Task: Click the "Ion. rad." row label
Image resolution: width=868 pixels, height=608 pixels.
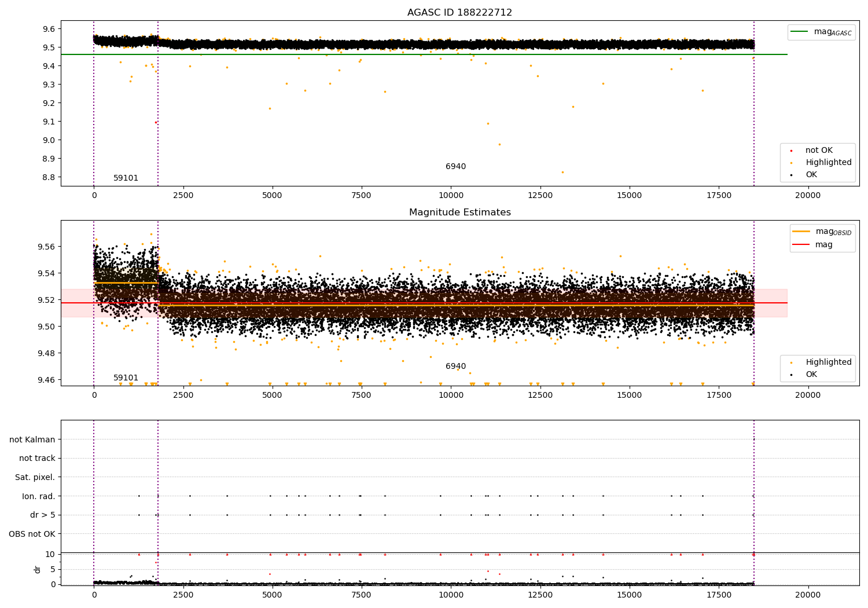Action: pos(38,496)
